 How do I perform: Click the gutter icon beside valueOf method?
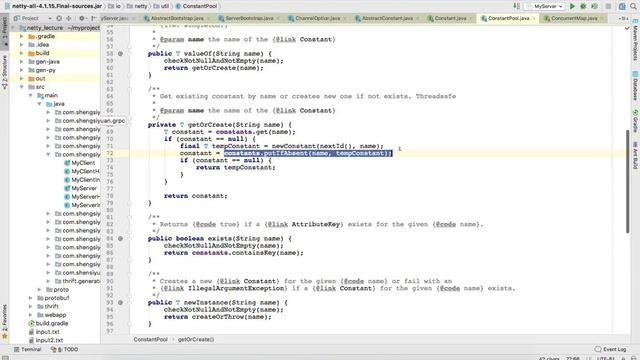click(120, 53)
